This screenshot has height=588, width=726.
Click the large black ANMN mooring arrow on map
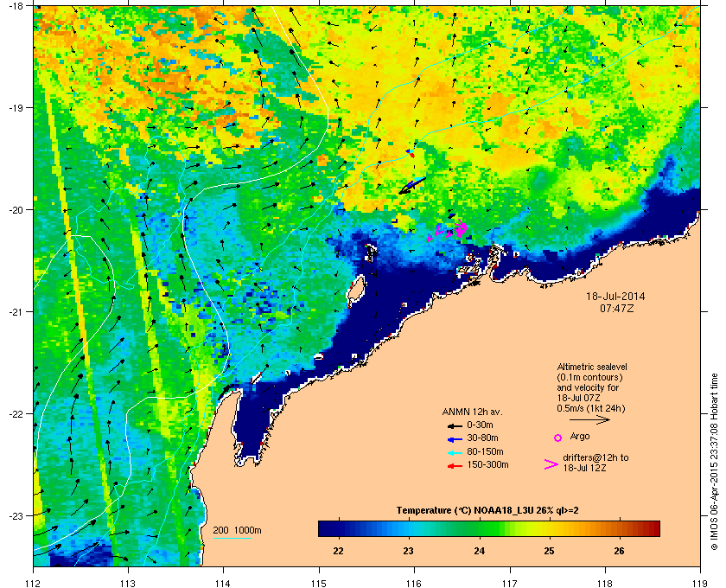click(411, 186)
